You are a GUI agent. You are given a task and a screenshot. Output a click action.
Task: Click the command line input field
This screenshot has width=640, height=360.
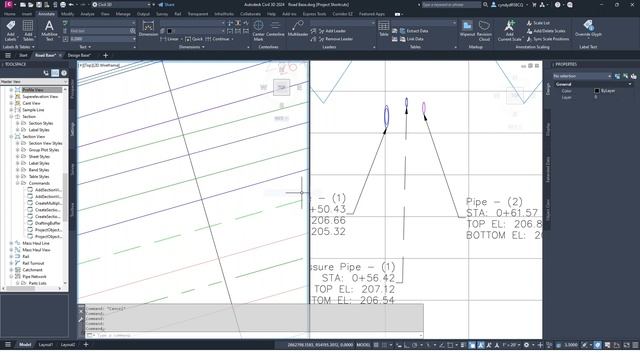pos(255,335)
